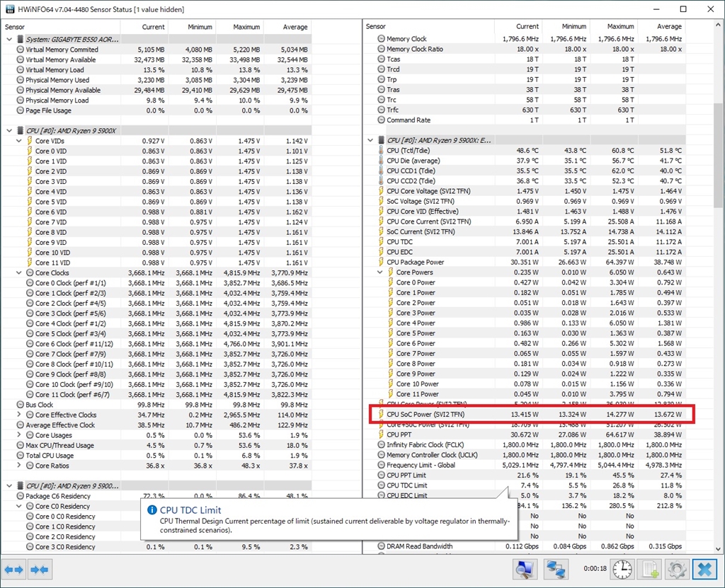Click left panel Sensor column header

click(61, 27)
